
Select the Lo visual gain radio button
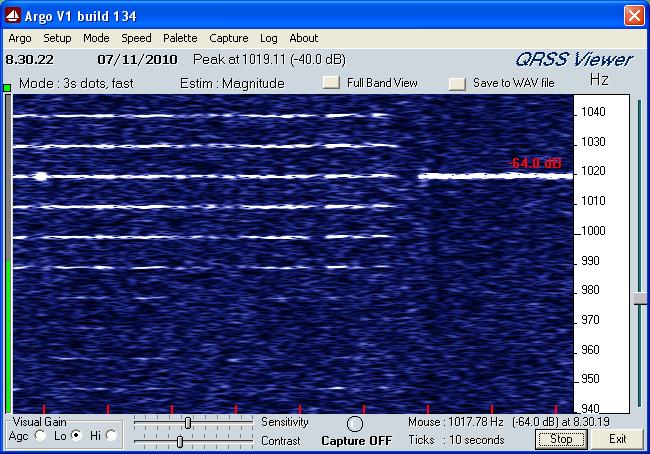pyautogui.click(x=74, y=436)
